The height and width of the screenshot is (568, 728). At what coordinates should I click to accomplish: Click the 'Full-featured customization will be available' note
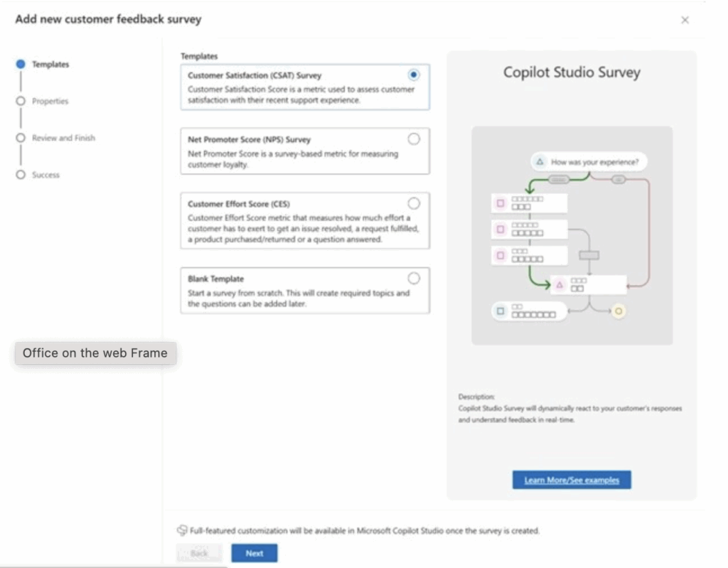click(365, 530)
